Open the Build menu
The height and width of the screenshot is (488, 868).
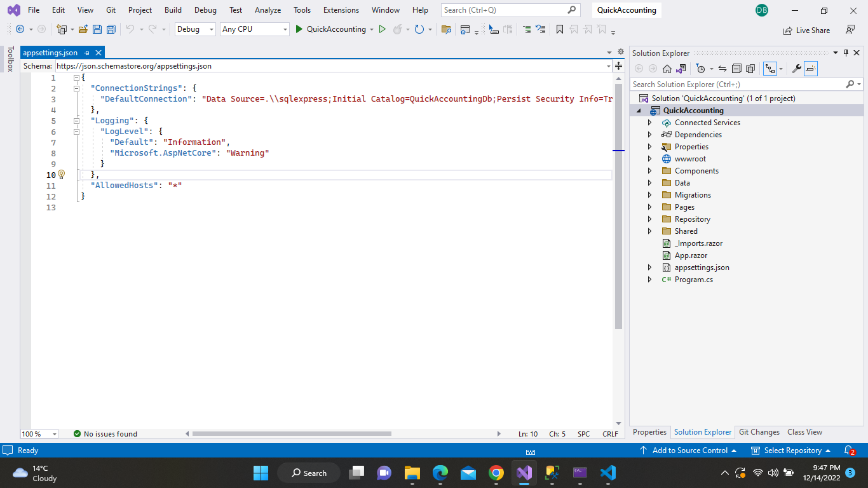(173, 10)
